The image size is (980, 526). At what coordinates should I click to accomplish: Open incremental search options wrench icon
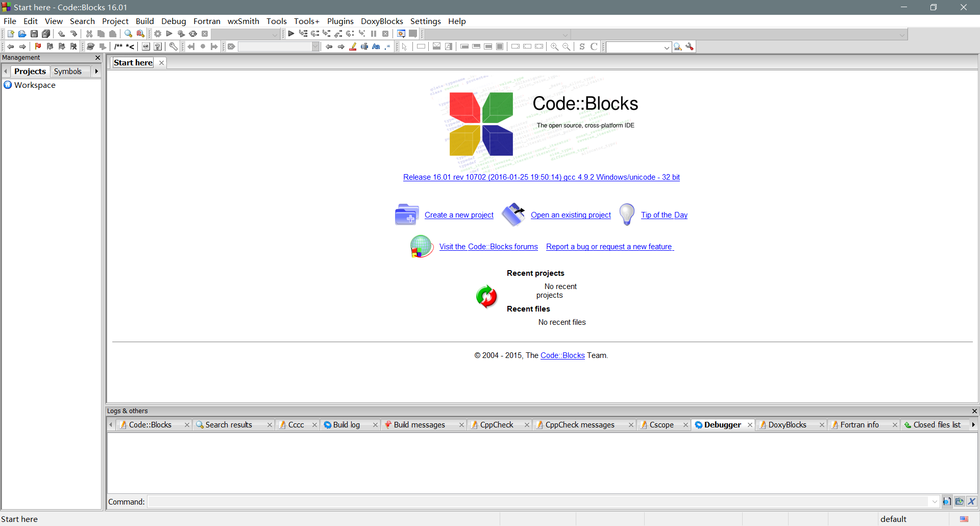click(690, 47)
